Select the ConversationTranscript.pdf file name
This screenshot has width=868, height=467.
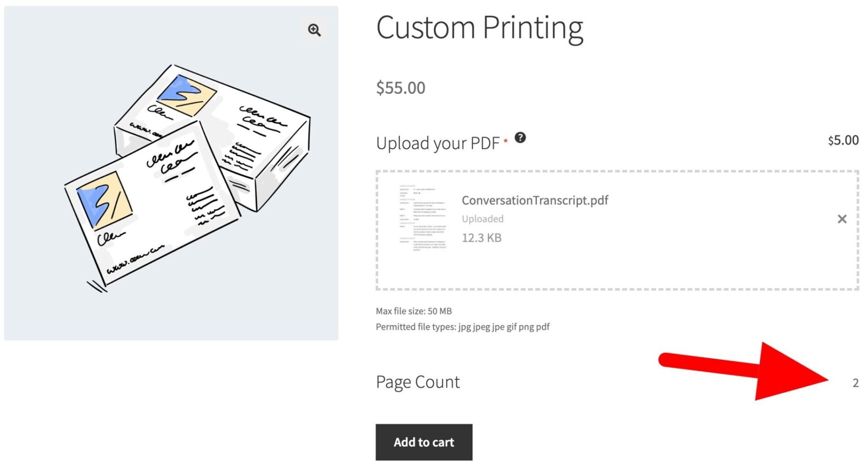535,200
